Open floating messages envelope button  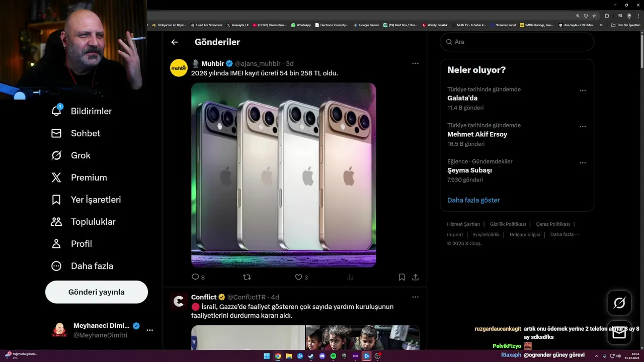click(619, 333)
